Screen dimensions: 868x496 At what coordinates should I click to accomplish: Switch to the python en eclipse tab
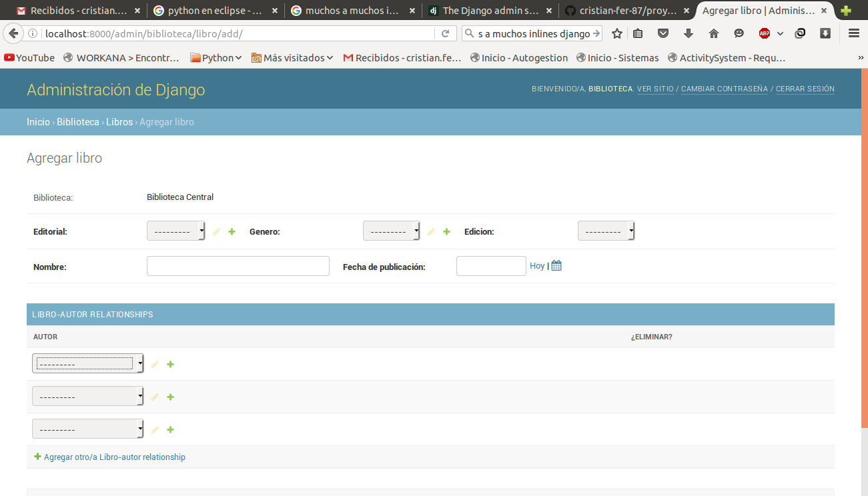tap(215, 11)
